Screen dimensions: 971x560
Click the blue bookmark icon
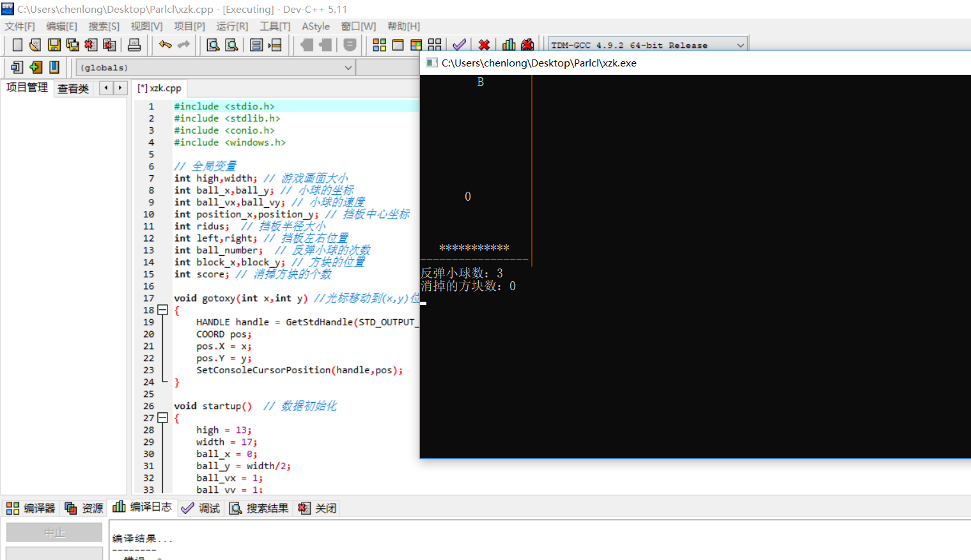pos(54,67)
